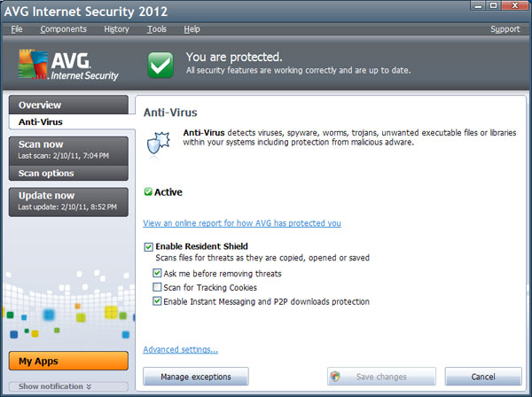Expand the Show notification chevron
The height and width of the screenshot is (397, 532).
point(89,386)
